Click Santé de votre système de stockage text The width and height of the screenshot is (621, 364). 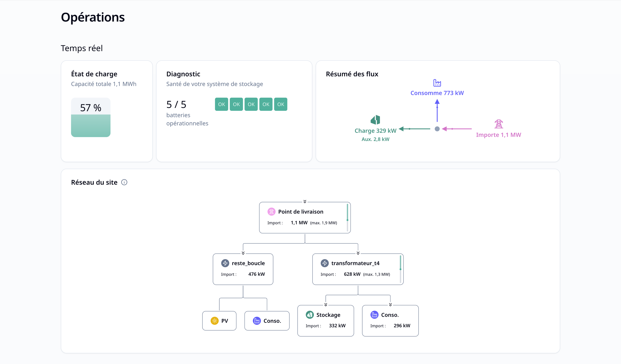[215, 84]
